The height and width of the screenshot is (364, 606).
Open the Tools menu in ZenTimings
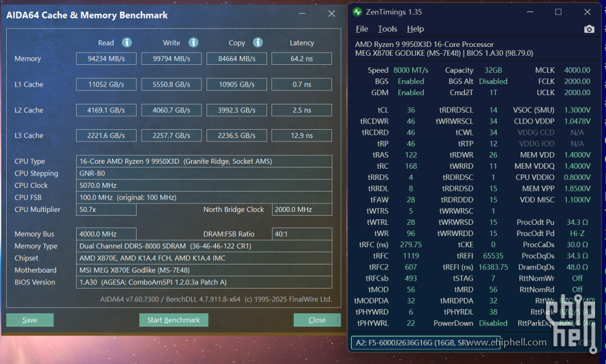click(387, 29)
